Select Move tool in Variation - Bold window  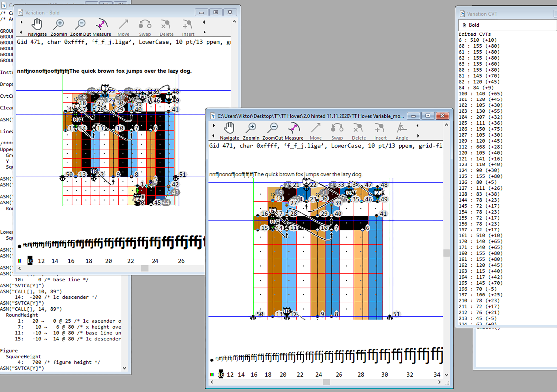[x=123, y=27]
